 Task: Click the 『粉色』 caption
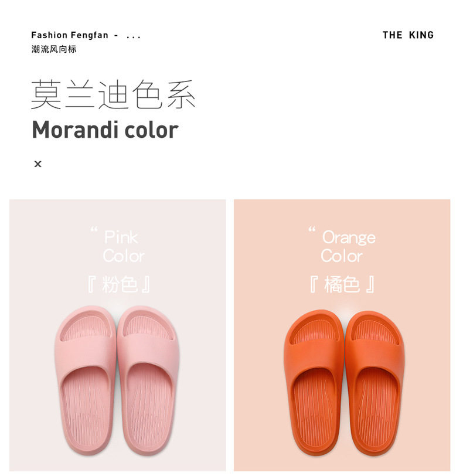coord(120,285)
